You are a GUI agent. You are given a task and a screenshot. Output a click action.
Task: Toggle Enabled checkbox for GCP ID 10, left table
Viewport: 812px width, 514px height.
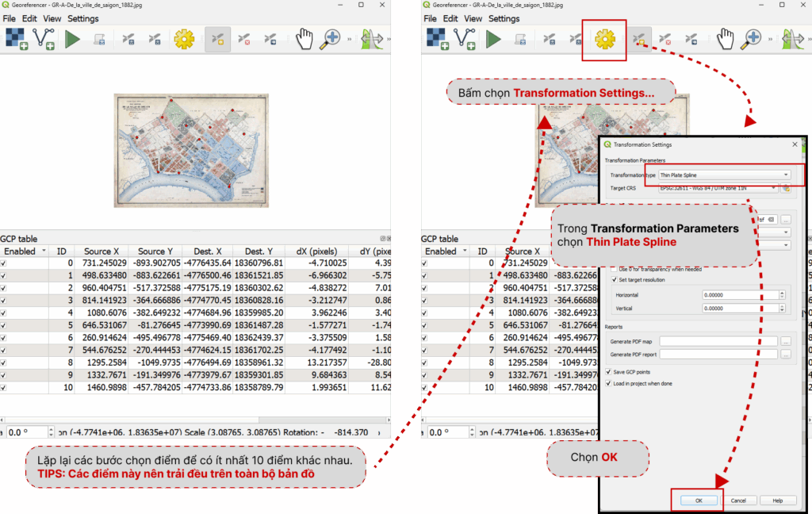pyautogui.click(x=4, y=388)
